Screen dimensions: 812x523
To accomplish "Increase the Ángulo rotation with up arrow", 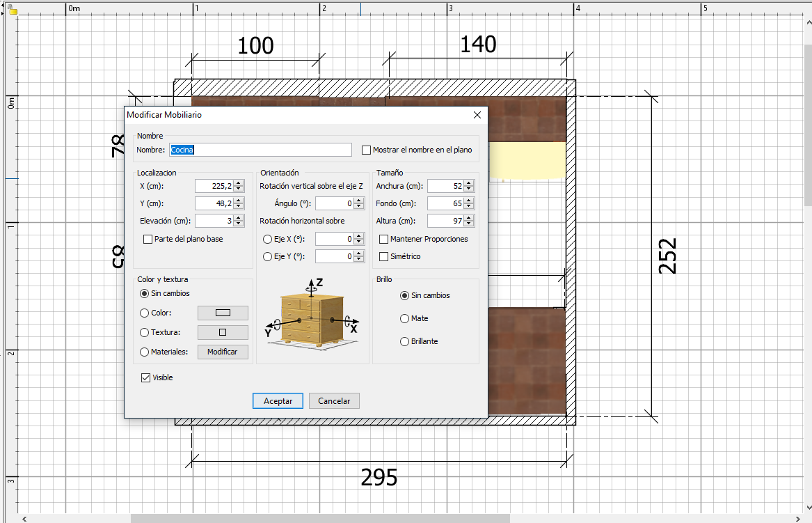I will coord(359,201).
